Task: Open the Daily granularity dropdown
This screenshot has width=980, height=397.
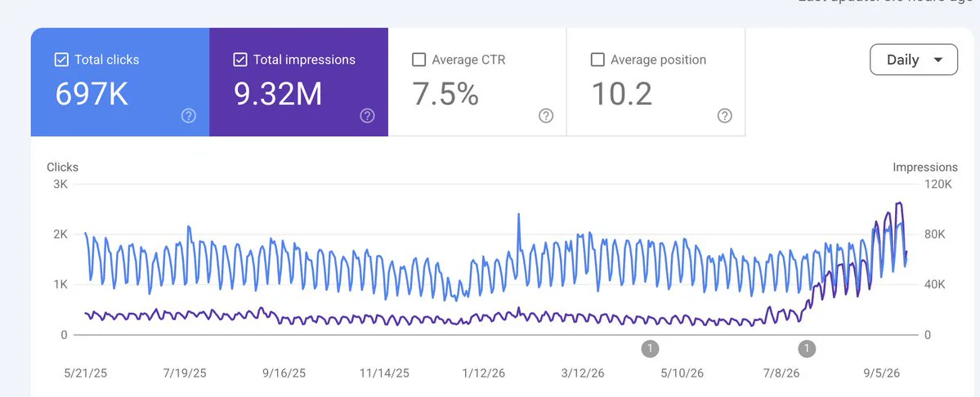Action: click(x=914, y=60)
